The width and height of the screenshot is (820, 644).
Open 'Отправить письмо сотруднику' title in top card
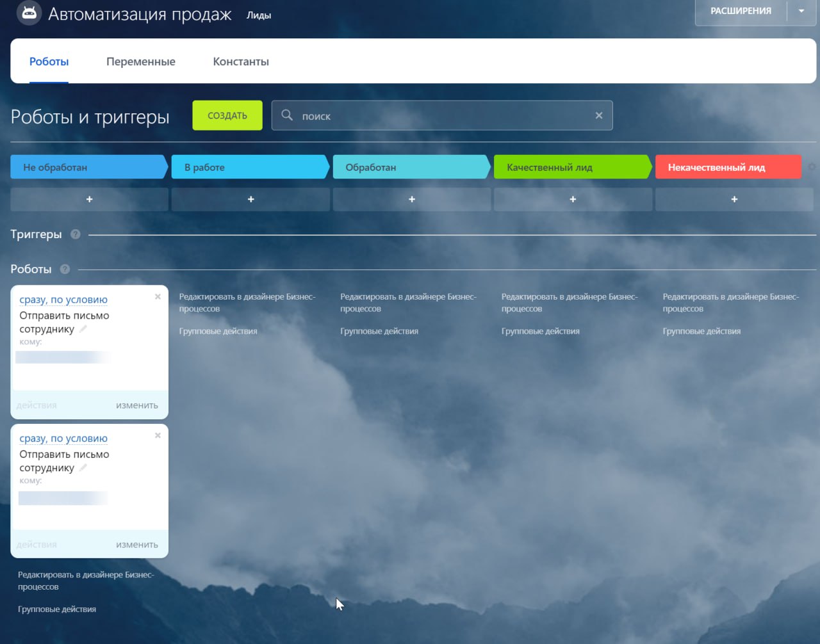tap(64, 322)
